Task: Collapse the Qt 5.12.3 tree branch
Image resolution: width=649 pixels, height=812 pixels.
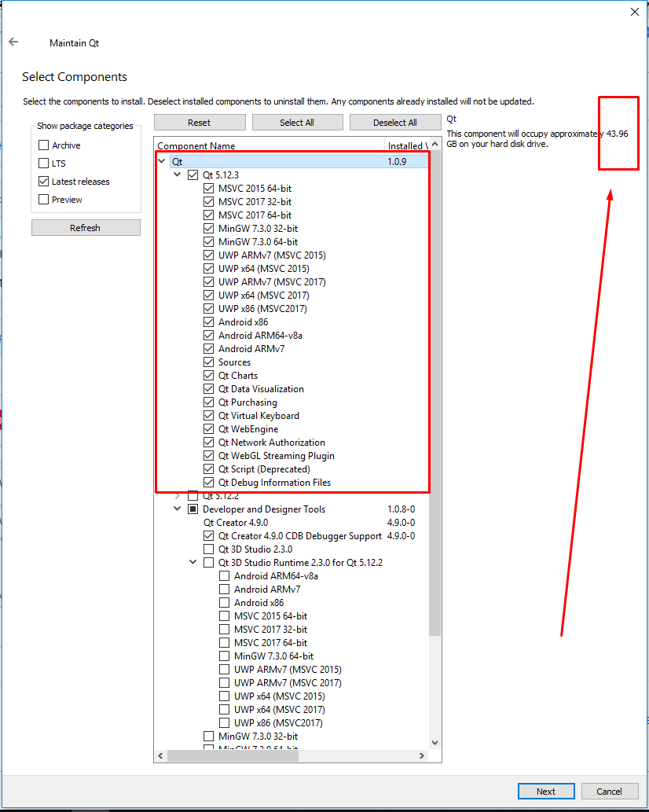Action: click(x=177, y=175)
